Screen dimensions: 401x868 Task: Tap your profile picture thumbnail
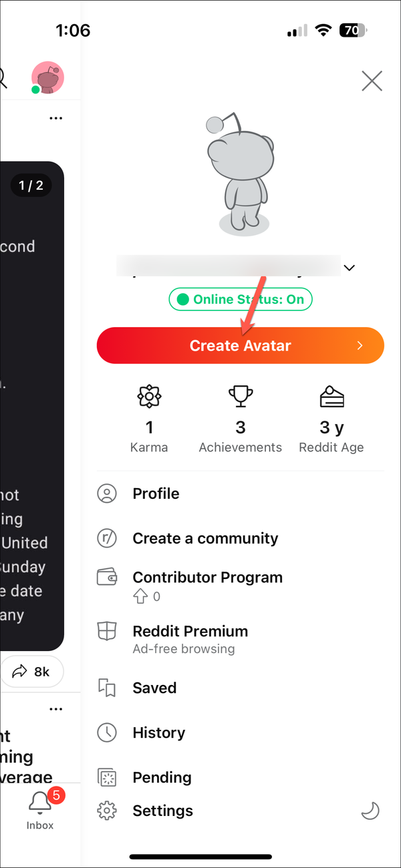pos(47,77)
